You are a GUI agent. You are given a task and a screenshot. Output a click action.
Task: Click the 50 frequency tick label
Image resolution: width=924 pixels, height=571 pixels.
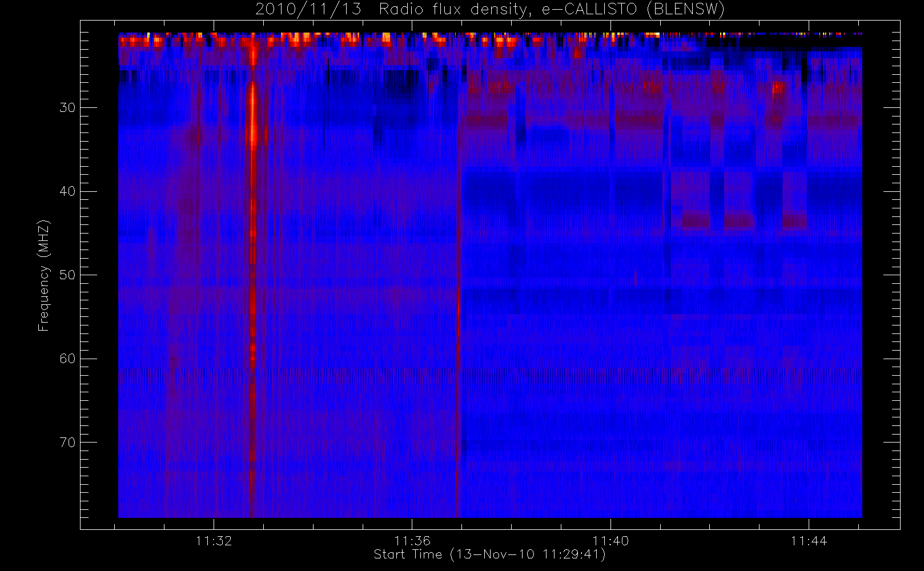[67, 275]
